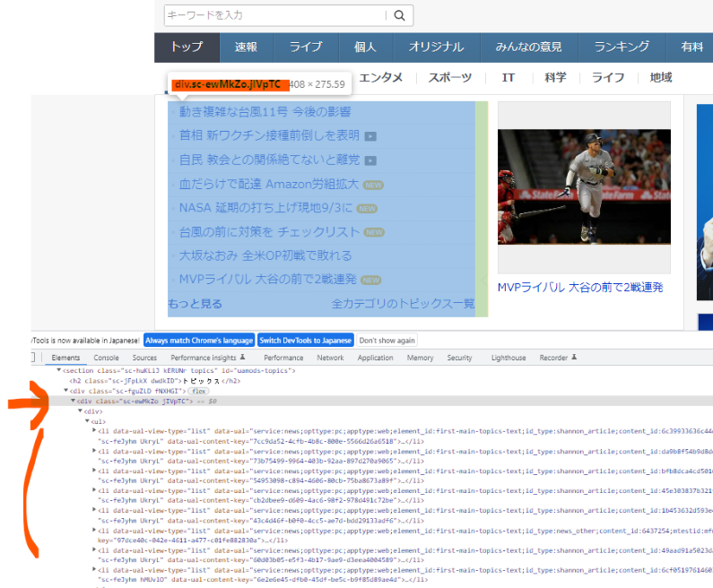Open headline 動き複雑な台風11号 今後の影響
Viewport: 713px width, 588px height.
point(265,112)
